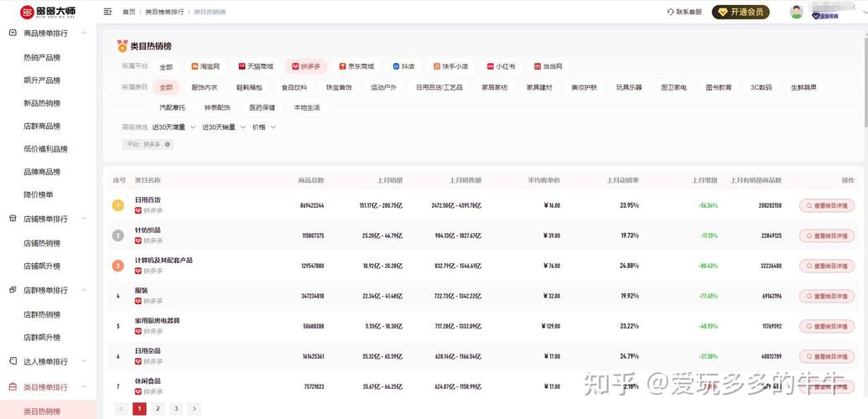
Task: Click the 达人榜单排行 sidebar icon
Action: [13, 361]
